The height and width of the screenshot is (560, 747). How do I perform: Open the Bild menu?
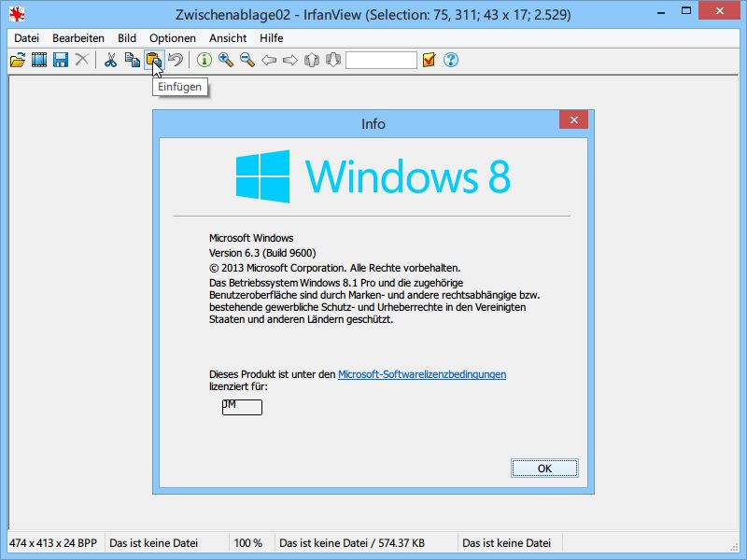click(127, 38)
